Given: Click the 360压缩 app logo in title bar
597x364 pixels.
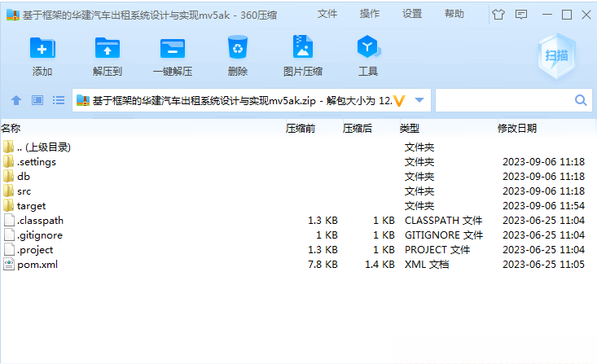Looking at the screenshot, I should click(12, 15).
